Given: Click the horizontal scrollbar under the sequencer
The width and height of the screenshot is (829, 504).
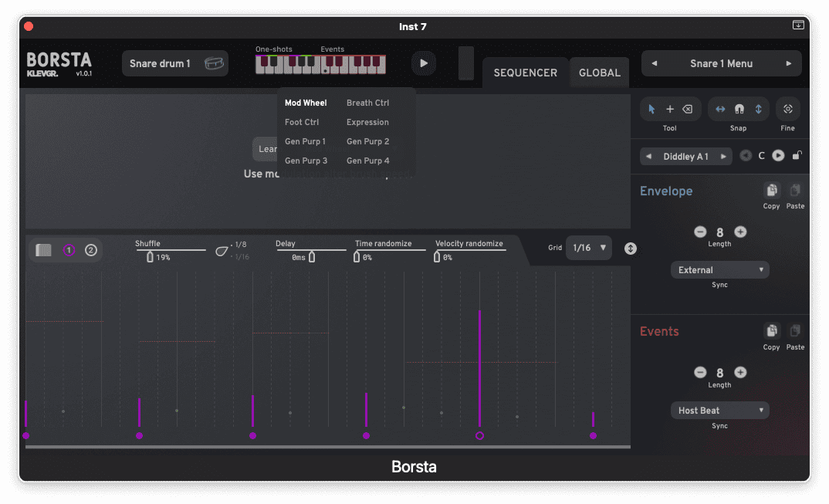Looking at the screenshot, I should (328, 447).
